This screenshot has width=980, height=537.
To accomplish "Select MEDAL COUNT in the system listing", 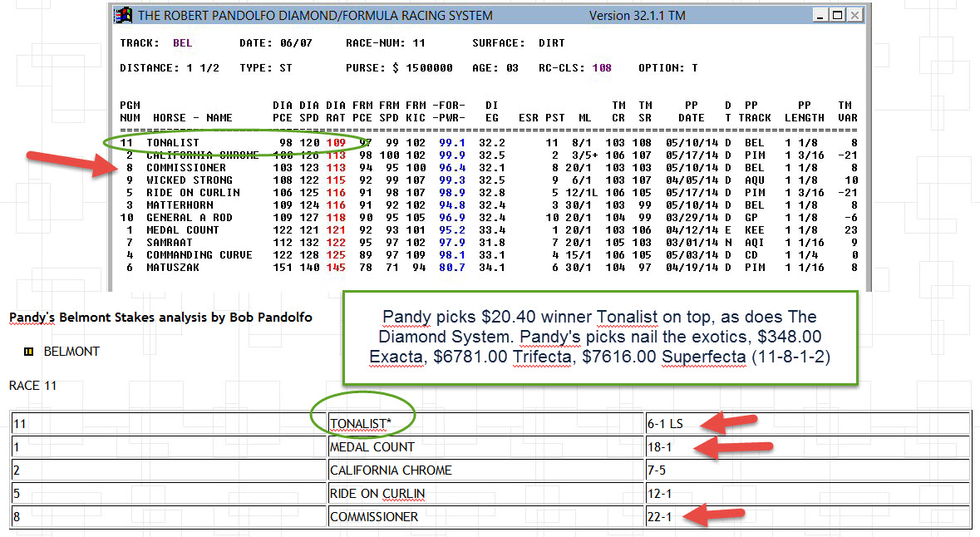I will pos(183,230).
